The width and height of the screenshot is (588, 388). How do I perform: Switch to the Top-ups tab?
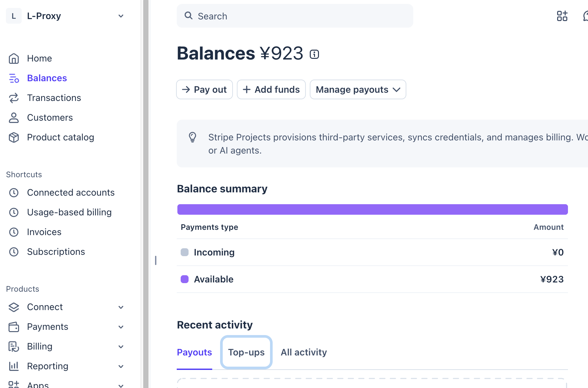pos(246,352)
